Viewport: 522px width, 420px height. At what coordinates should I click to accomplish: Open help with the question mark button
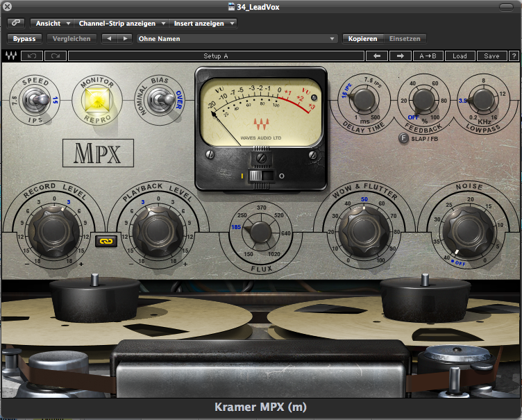(514, 56)
